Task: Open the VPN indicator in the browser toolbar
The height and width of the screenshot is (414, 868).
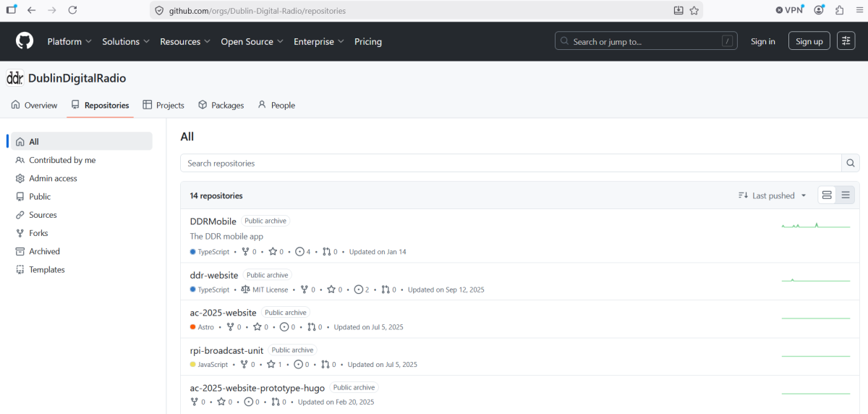Action: 789,10
